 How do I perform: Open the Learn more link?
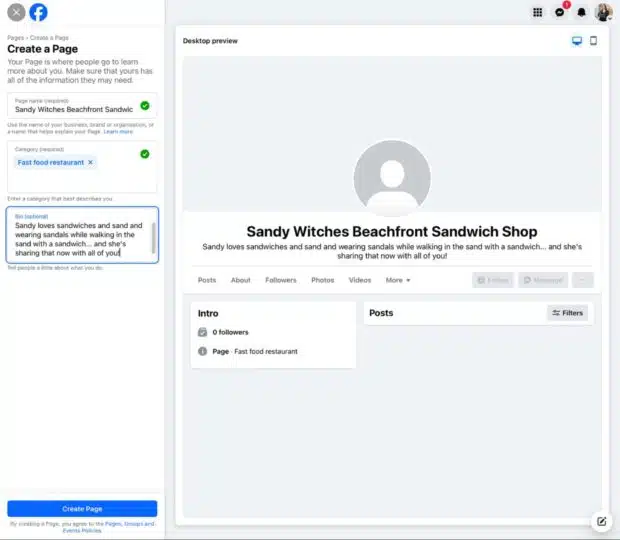point(118,131)
